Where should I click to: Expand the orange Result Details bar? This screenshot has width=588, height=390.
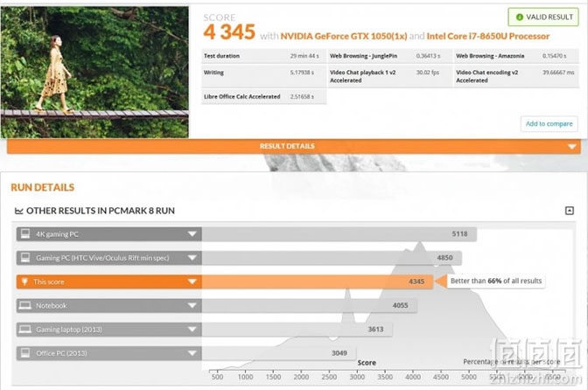point(294,147)
